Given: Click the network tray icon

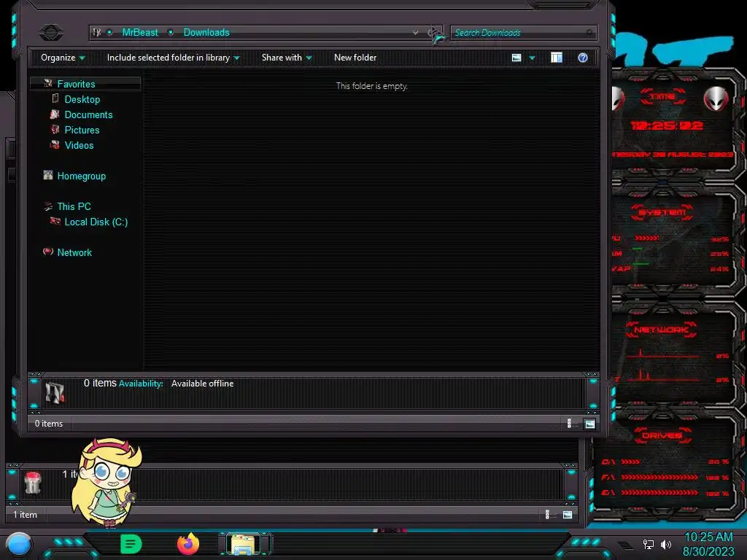Looking at the screenshot, I should (649, 544).
